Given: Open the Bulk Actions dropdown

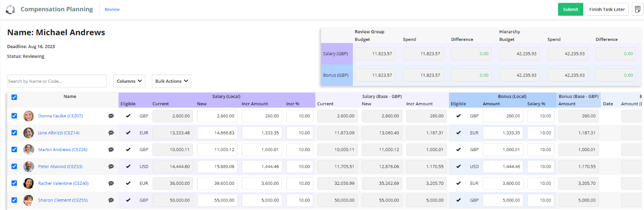Looking at the screenshot, I should [171, 81].
